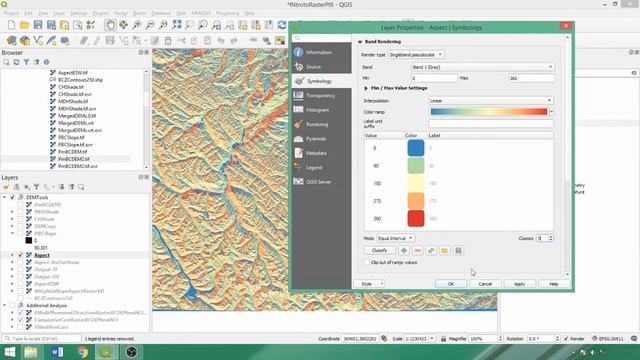The height and width of the screenshot is (360, 640).
Task: Click the Refresh icon in the Browser panel
Action: [16, 62]
